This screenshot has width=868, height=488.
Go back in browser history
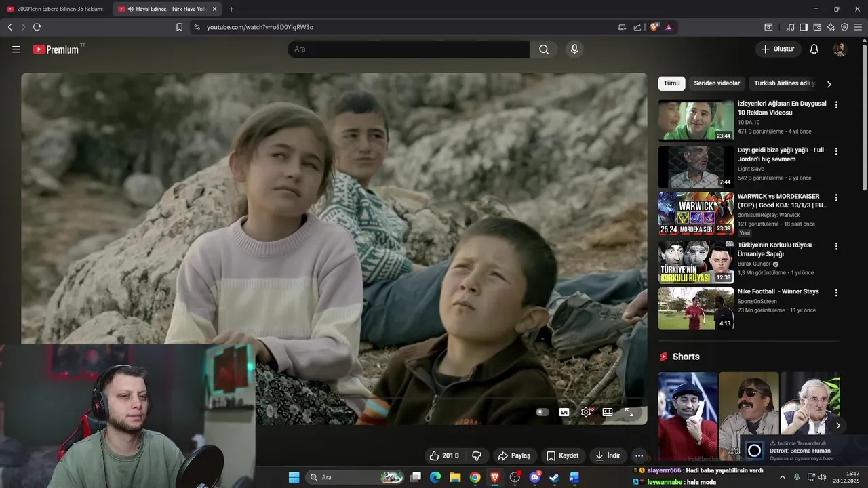click(10, 27)
